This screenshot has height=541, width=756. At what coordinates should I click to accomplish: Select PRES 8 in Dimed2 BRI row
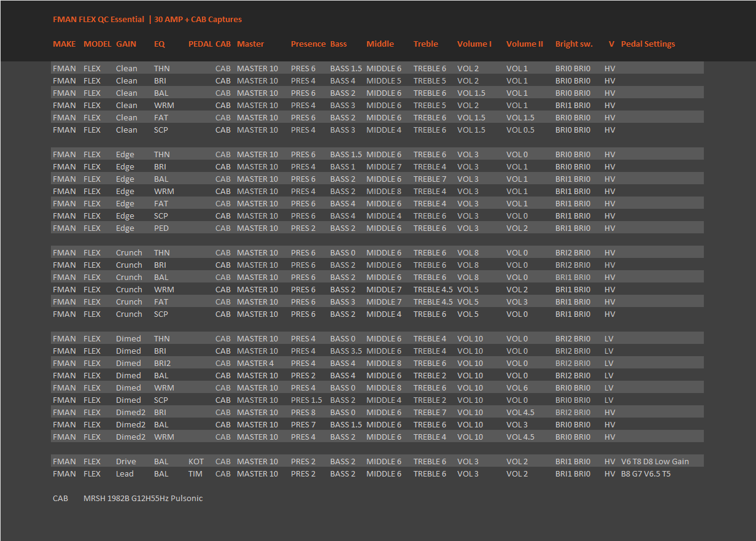(x=303, y=413)
